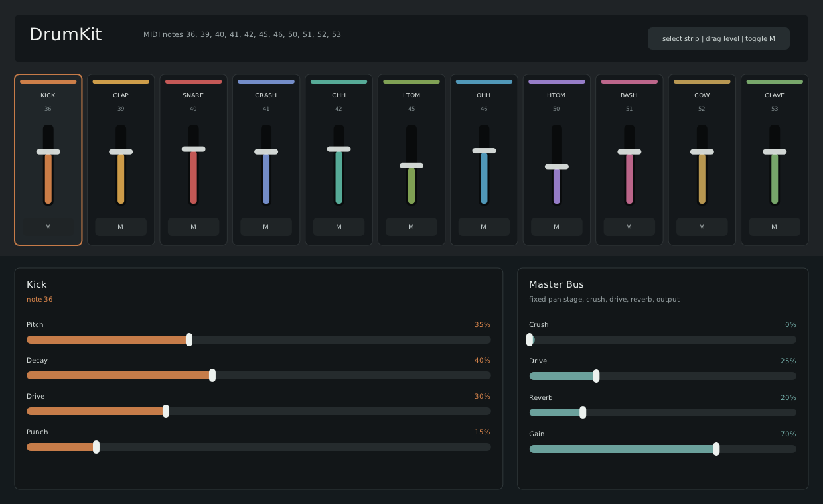This screenshot has width=823, height=504.
Task: Select the HTOM strip label
Action: pos(557,95)
